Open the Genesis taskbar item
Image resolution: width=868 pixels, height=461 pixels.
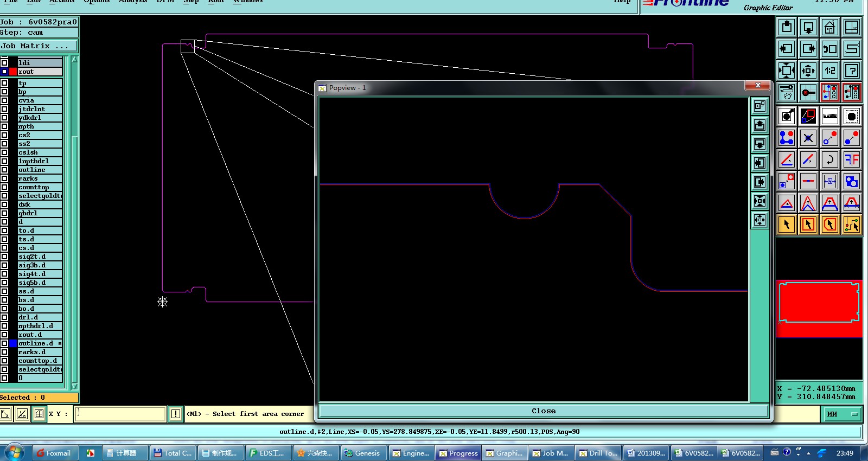click(x=363, y=453)
